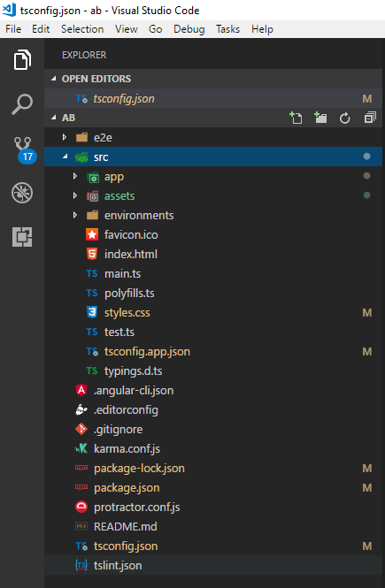This screenshot has height=588, width=385.
Task: Click the green TS icon beside typings.d.ts
Action: (92, 370)
